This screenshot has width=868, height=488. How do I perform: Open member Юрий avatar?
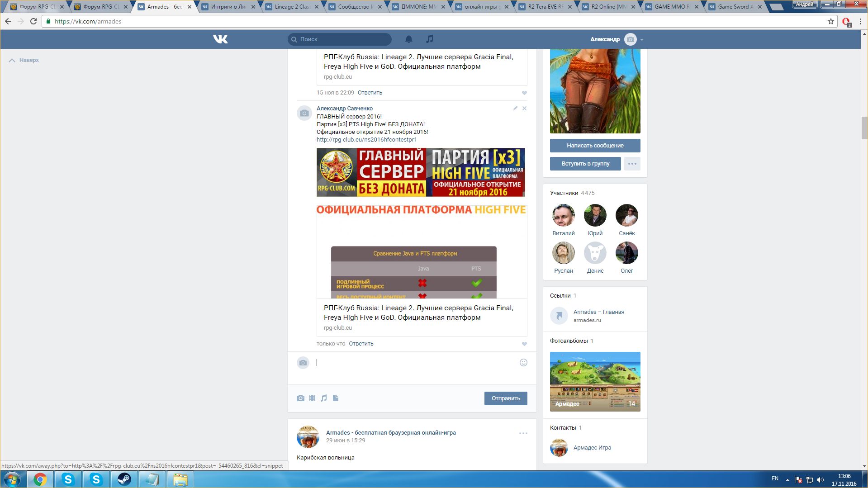[x=595, y=215]
